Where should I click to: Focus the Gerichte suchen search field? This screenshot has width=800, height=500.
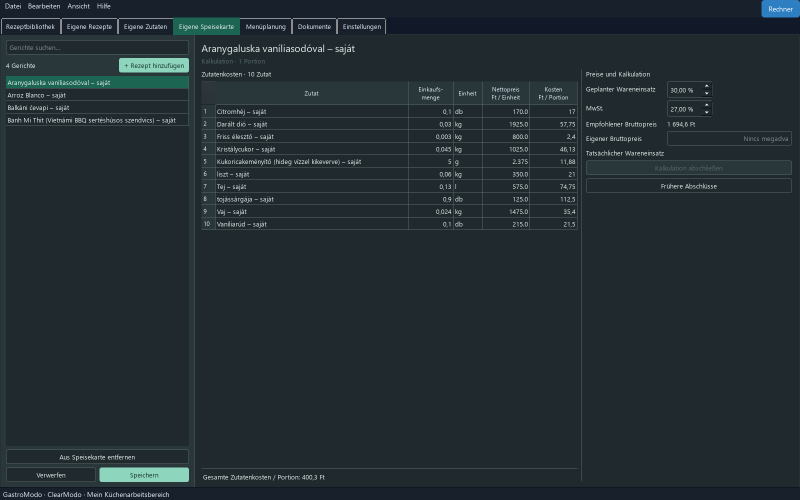tap(97, 47)
